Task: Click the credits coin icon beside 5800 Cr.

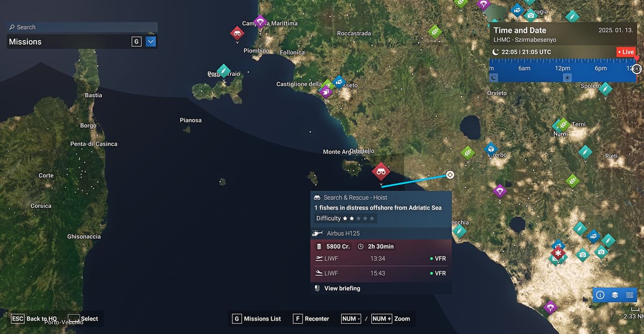Action: [x=319, y=246]
